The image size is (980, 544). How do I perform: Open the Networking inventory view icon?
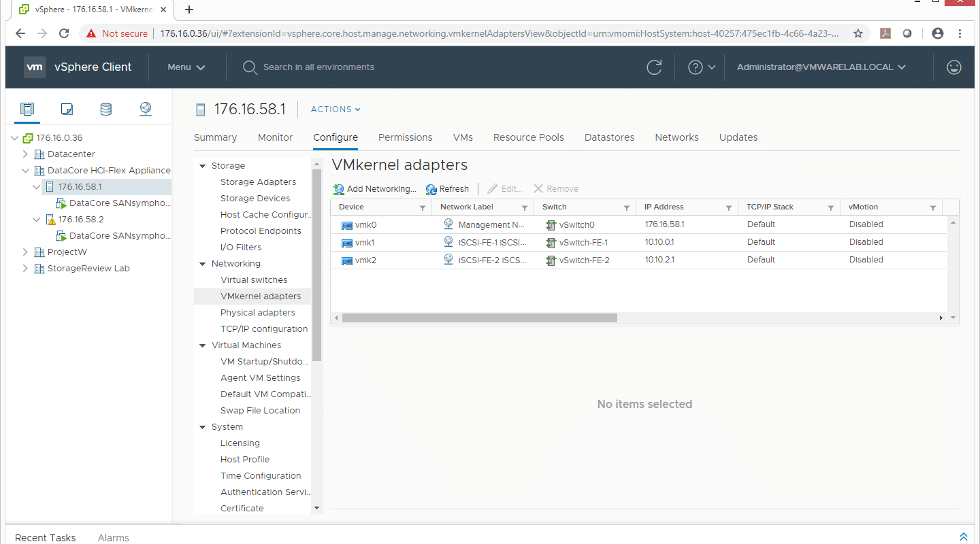tap(145, 109)
